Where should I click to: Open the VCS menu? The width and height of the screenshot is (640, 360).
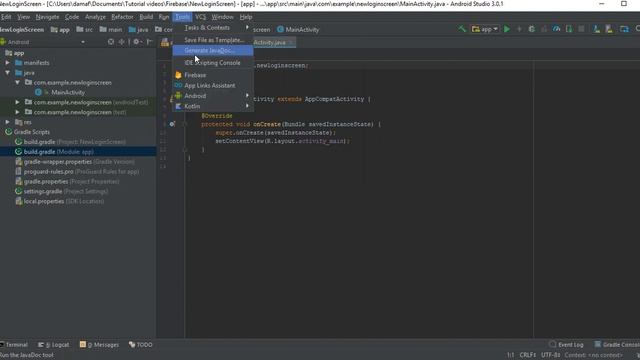tap(200, 17)
